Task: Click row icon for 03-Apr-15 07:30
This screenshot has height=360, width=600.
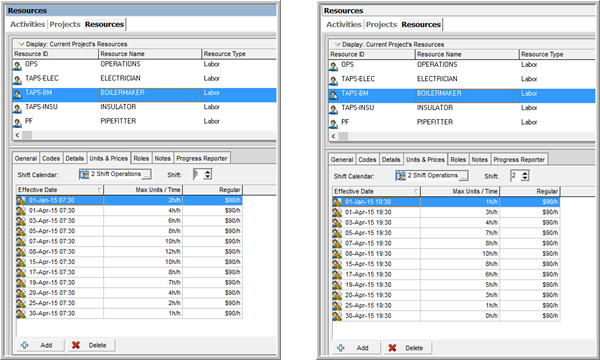Action: coord(21,221)
